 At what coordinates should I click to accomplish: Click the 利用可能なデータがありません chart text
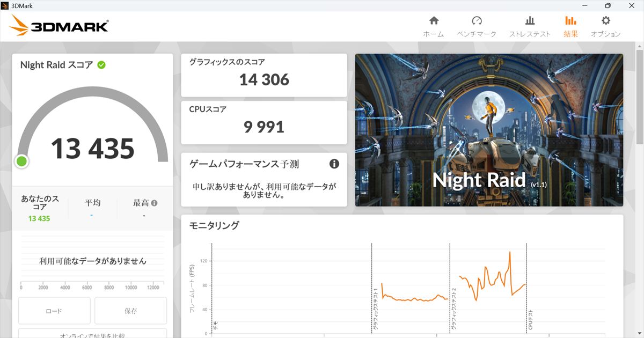[92, 261]
